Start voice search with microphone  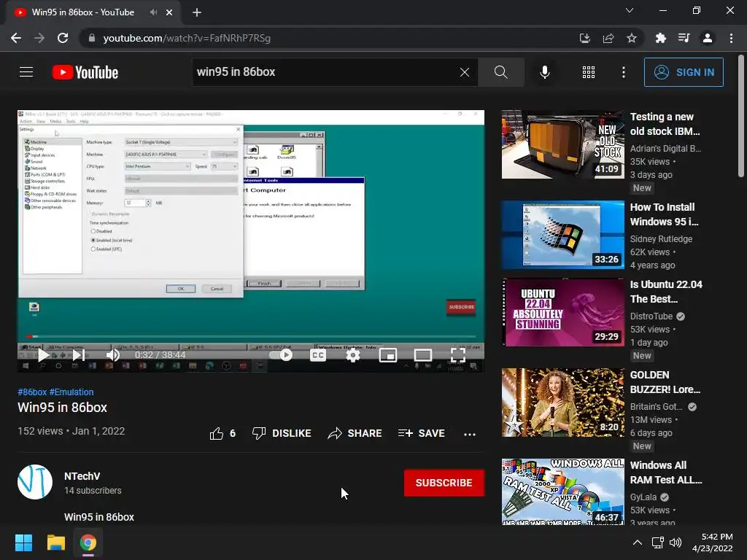pos(544,72)
